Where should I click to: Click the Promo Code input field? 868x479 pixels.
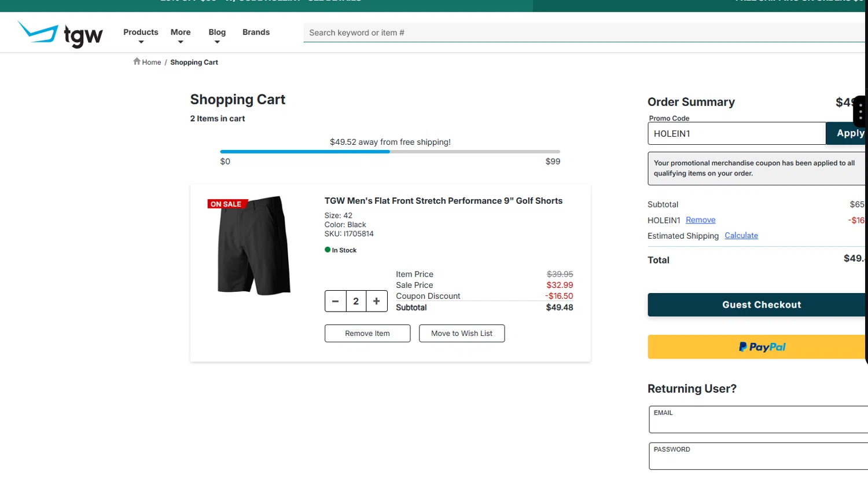point(737,133)
